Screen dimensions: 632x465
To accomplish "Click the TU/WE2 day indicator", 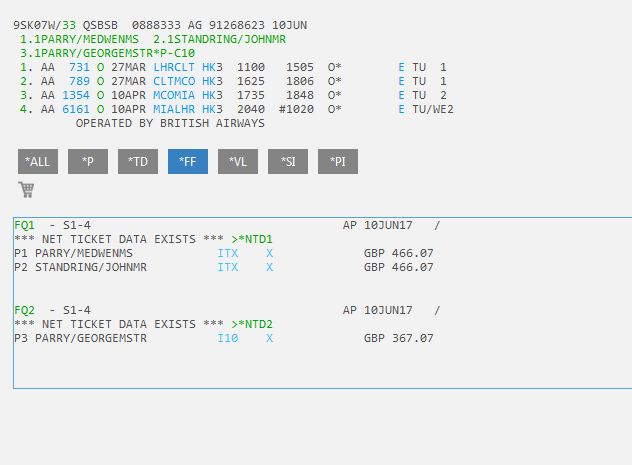I will (433, 109).
